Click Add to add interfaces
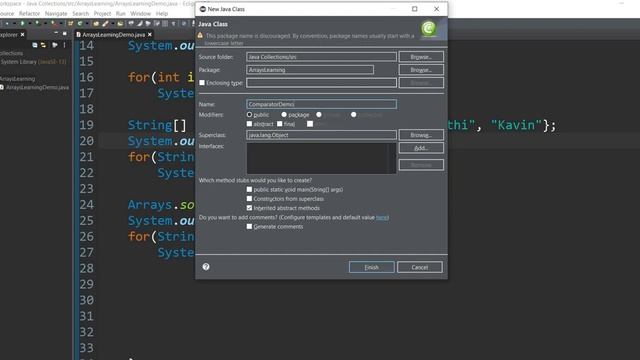This screenshot has width=640, height=360. click(421, 148)
